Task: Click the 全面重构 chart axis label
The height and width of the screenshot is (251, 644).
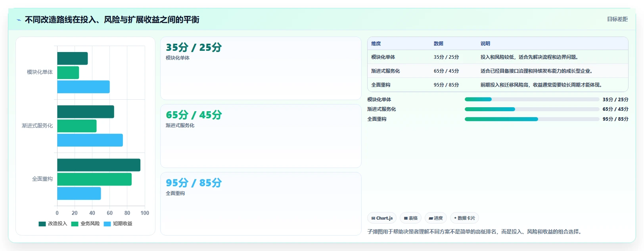Action: click(42, 179)
